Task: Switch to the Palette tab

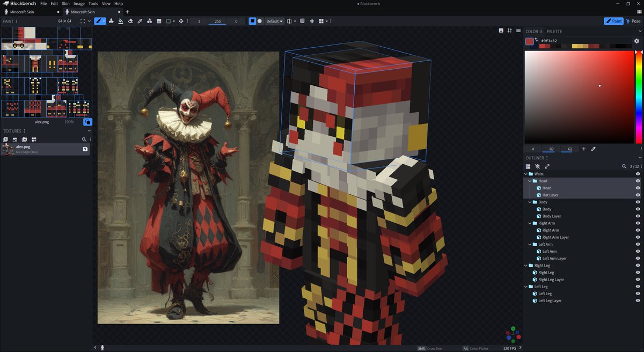Action: click(554, 32)
